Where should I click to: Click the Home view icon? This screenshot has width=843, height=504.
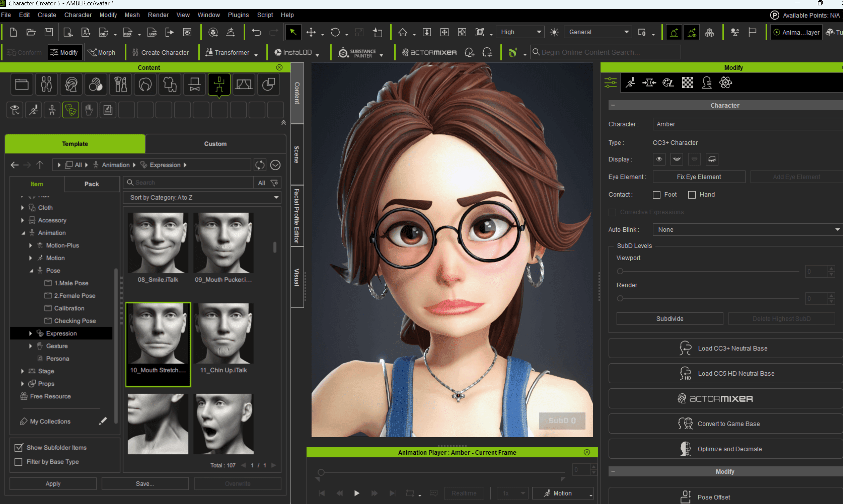pyautogui.click(x=403, y=32)
